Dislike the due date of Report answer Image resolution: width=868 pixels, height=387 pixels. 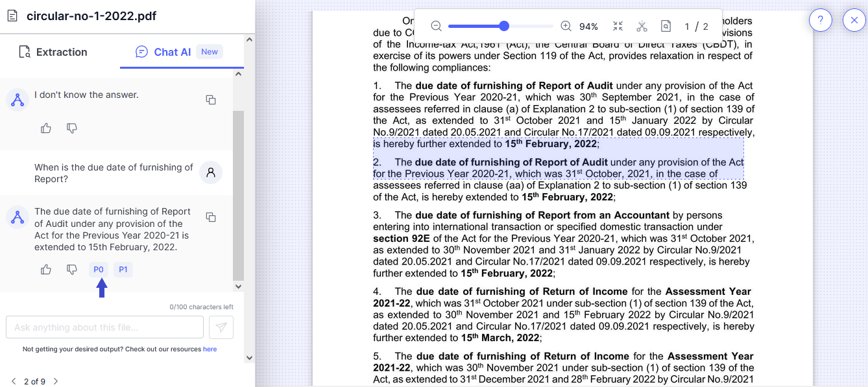pos(72,270)
